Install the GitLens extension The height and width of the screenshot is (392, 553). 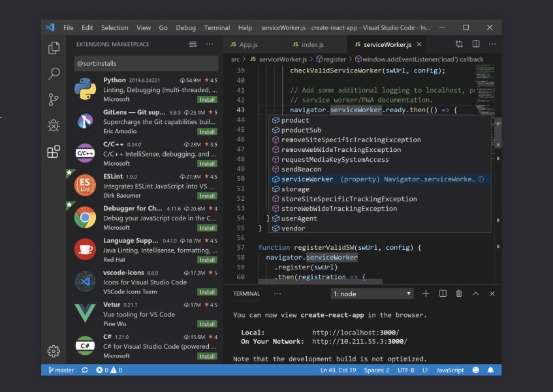pos(207,132)
